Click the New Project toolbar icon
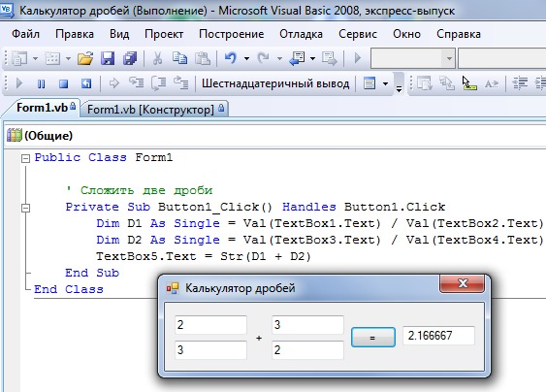This screenshot has height=392, width=546. [x=19, y=58]
